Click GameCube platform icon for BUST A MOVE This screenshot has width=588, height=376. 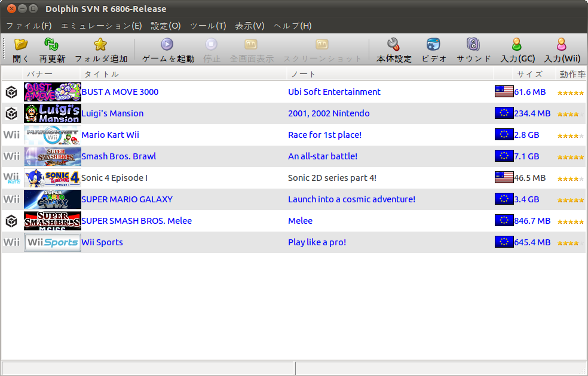click(x=11, y=92)
